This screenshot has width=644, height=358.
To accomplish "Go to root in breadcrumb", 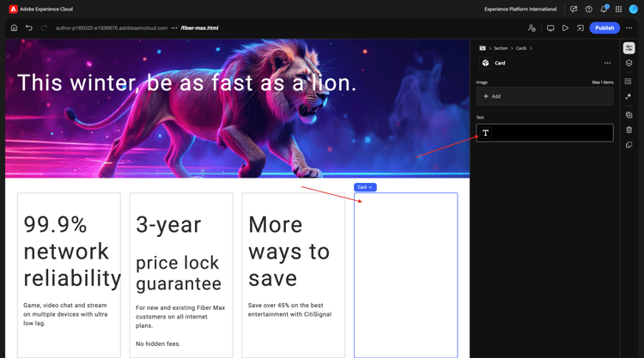I will pos(483,48).
